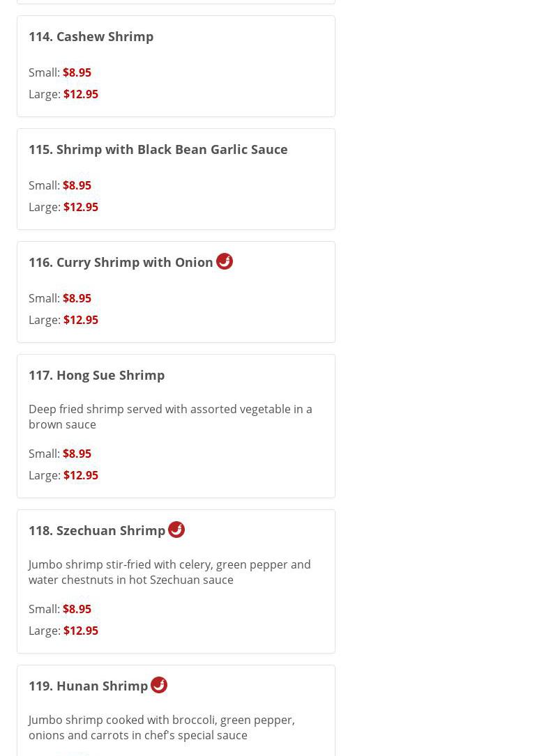Image resolution: width=537 pixels, height=756 pixels.
Task: Click the spicy pepper icon beside Szechuan Shrimp
Action: click(176, 530)
